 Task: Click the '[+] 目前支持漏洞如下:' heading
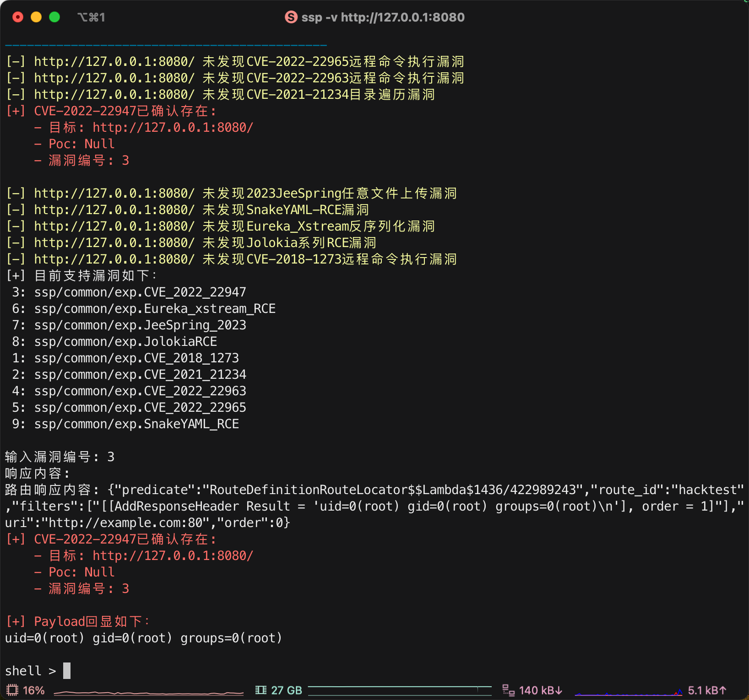point(82,275)
